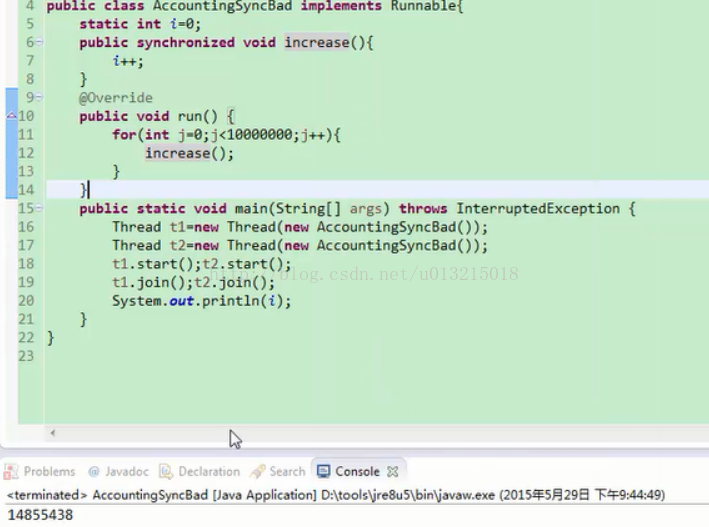Click the run() method name on line 10
Viewport: 709px width, 527px height.
pyautogui.click(x=198, y=116)
